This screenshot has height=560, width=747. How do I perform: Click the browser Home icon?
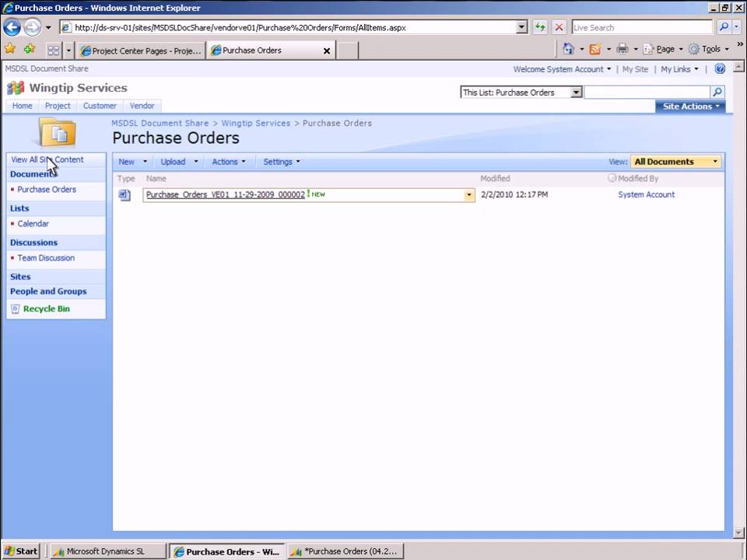tap(568, 49)
